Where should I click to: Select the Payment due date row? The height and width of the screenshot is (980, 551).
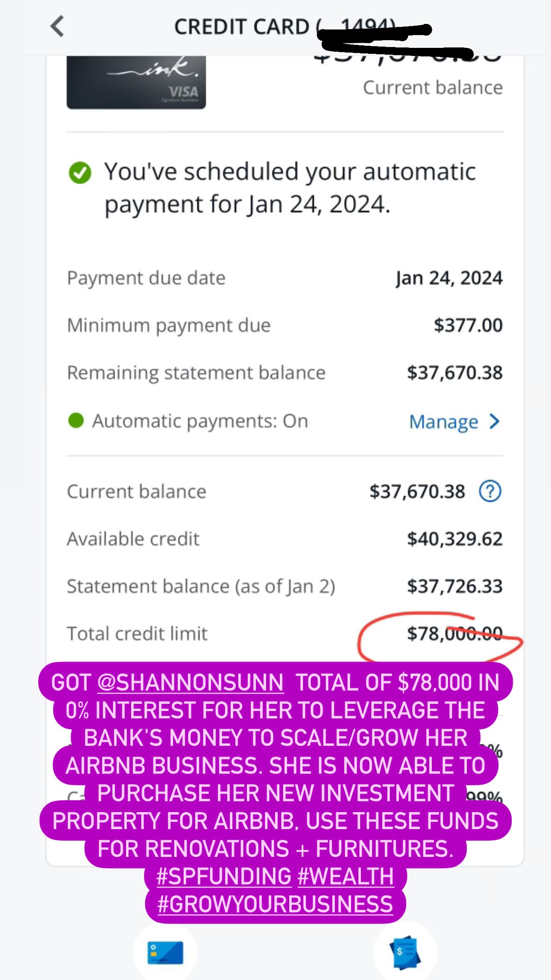pos(284,278)
